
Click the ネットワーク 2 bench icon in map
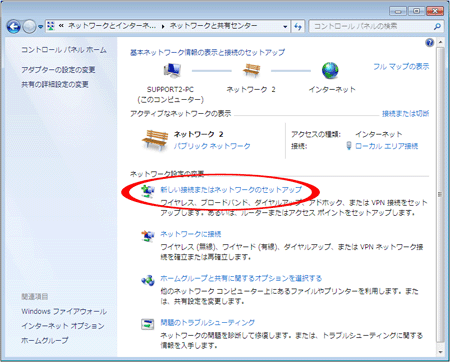(x=251, y=70)
